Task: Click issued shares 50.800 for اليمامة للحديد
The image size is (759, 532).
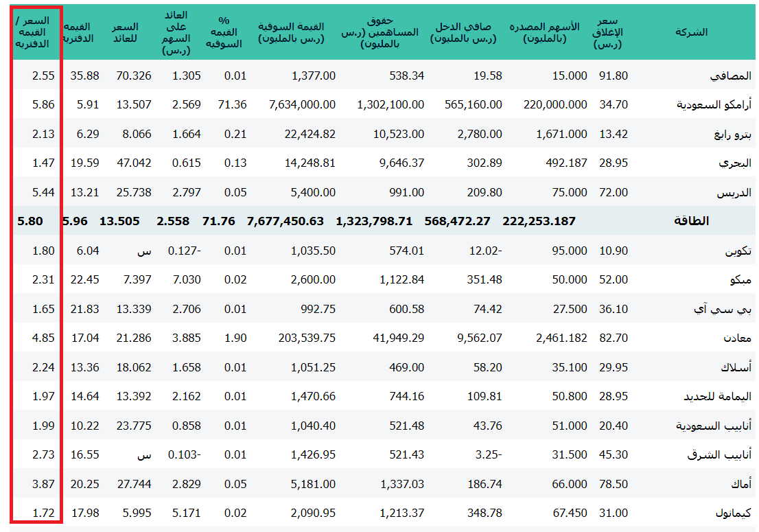Action: pos(570,397)
